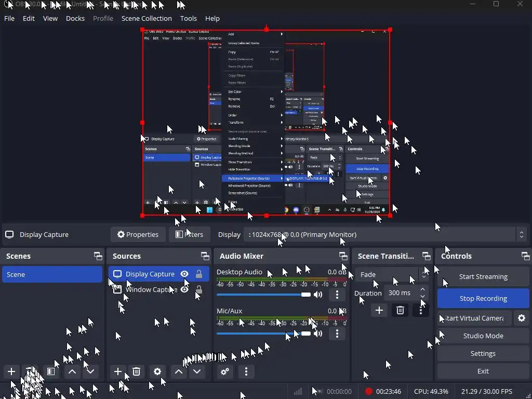The height and width of the screenshot is (399, 532).
Task: Remove transition with trash icon
Action: point(400,310)
